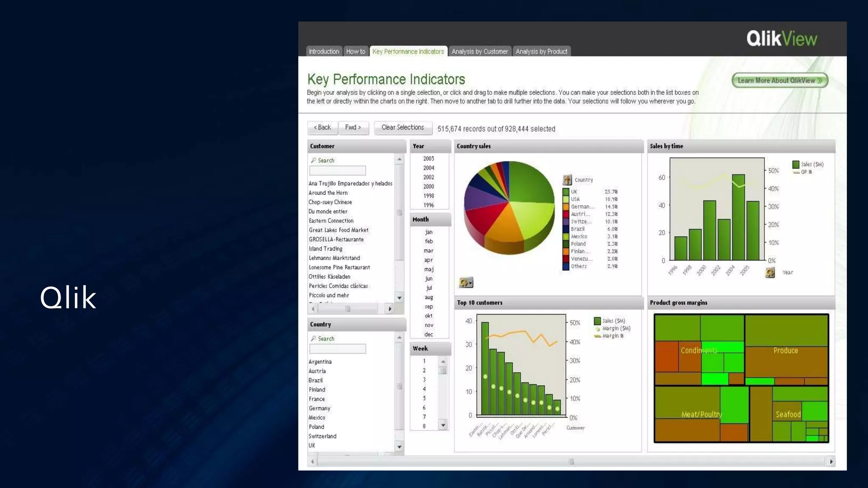868x488 pixels.
Task: Select year 2005 in Year list
Action: click(428, 158)
